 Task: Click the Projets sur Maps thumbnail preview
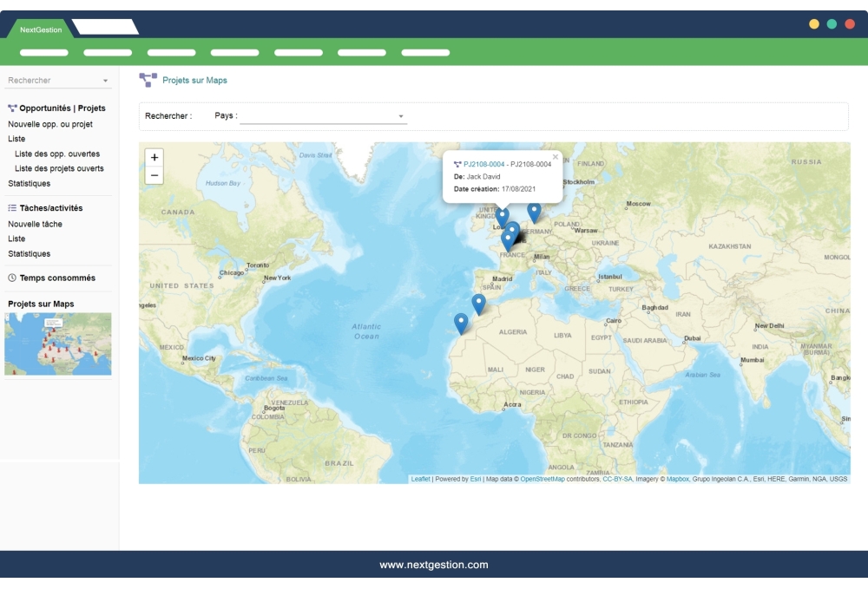57,344
